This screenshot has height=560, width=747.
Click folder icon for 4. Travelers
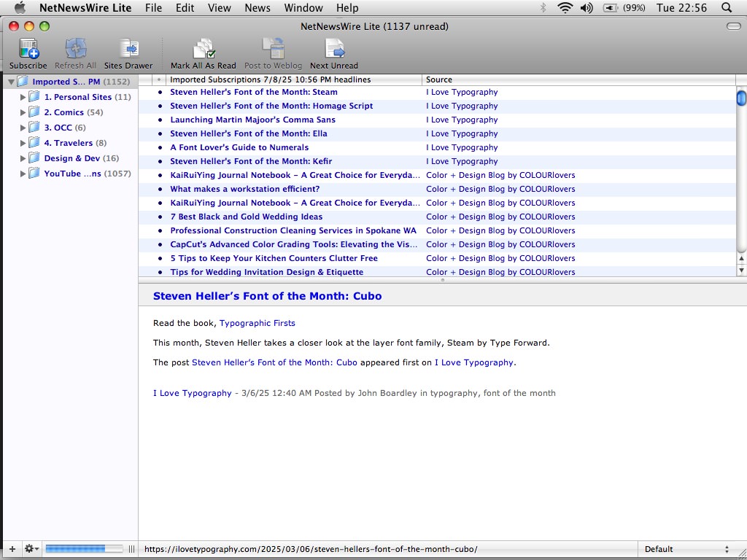point(34,143)
